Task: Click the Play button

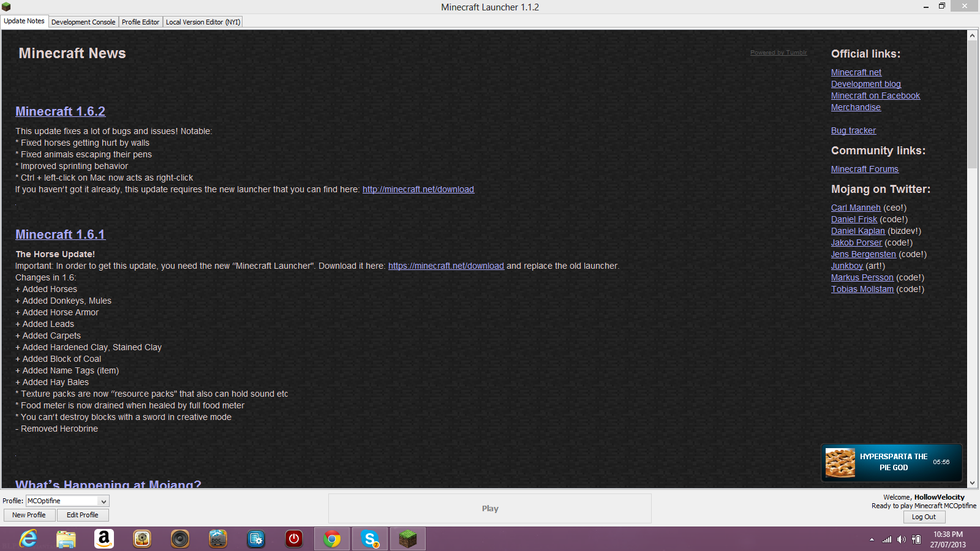Action: point(490,508)
